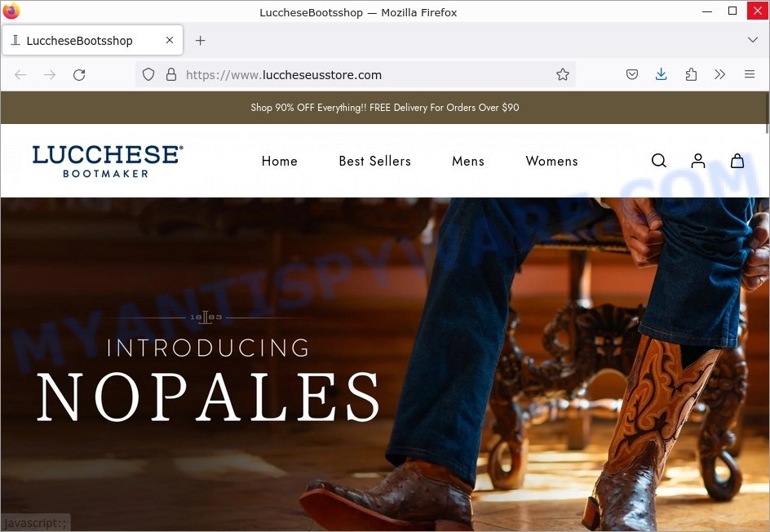Reload the current page
The width and height of the screenshot is (770, 532).
pyautogui.click(x=79, y=75)
